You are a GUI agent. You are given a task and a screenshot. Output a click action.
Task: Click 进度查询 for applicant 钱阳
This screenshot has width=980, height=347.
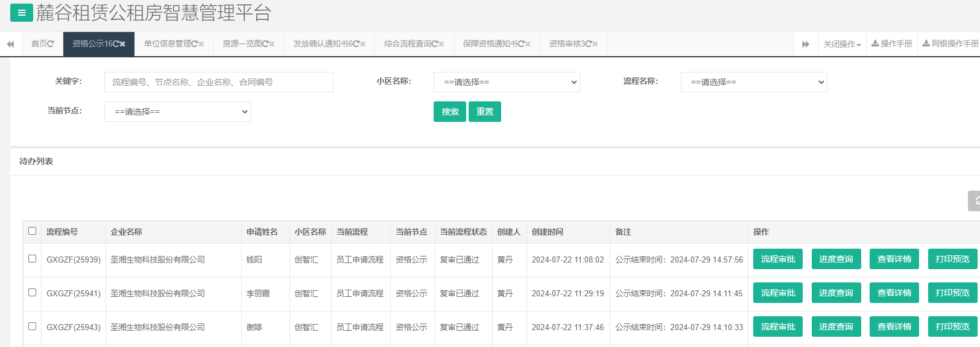[836, 259]
